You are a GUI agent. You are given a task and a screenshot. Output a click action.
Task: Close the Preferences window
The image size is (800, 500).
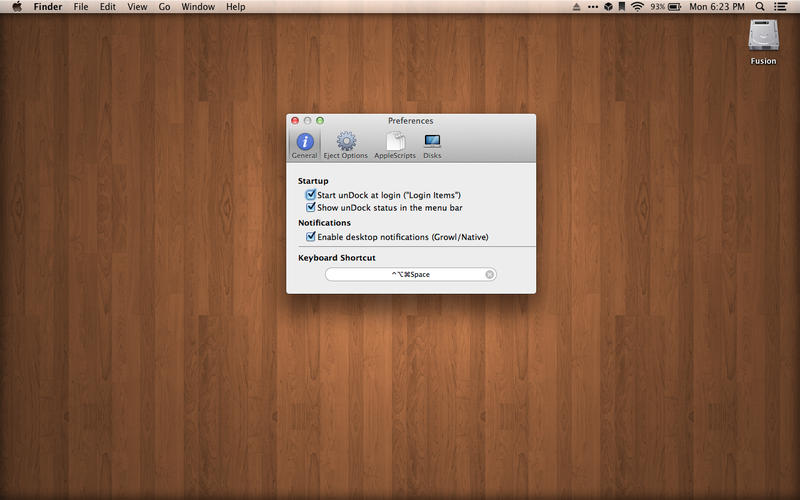(295, 120)
